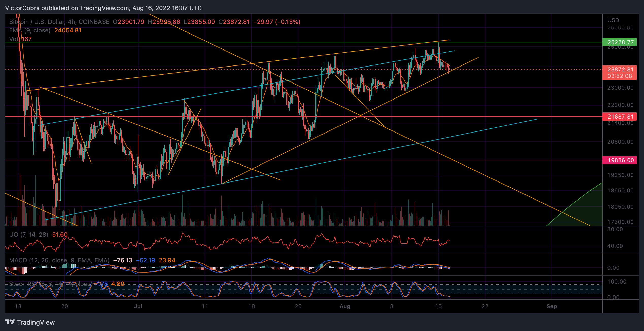Click the Aug label on time axis
Image resolution: width=644 pixels, height=331 pixels.
pos(345,306)
